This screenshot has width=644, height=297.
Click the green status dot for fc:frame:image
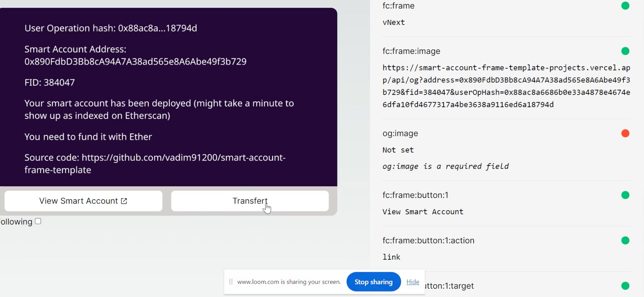tap(625, 51)
